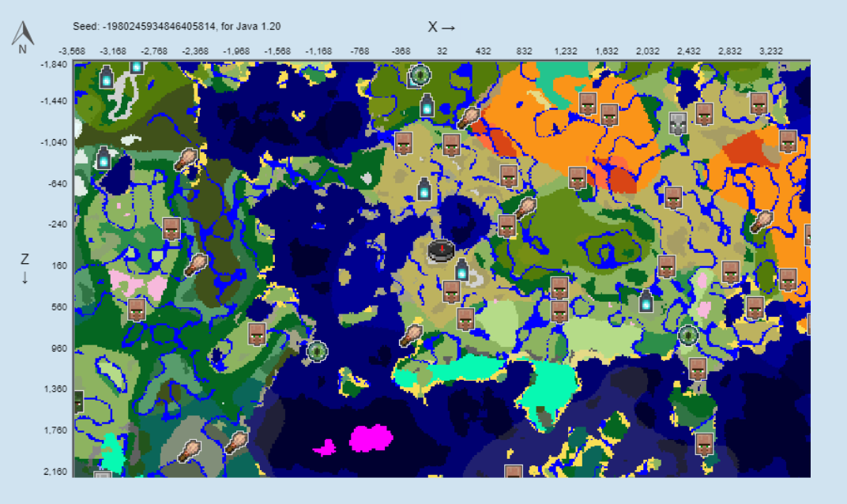Select the trail ruins brush icon above spawn
The image size is (847, 504).
pyautogui.click(x=469, y=118)
